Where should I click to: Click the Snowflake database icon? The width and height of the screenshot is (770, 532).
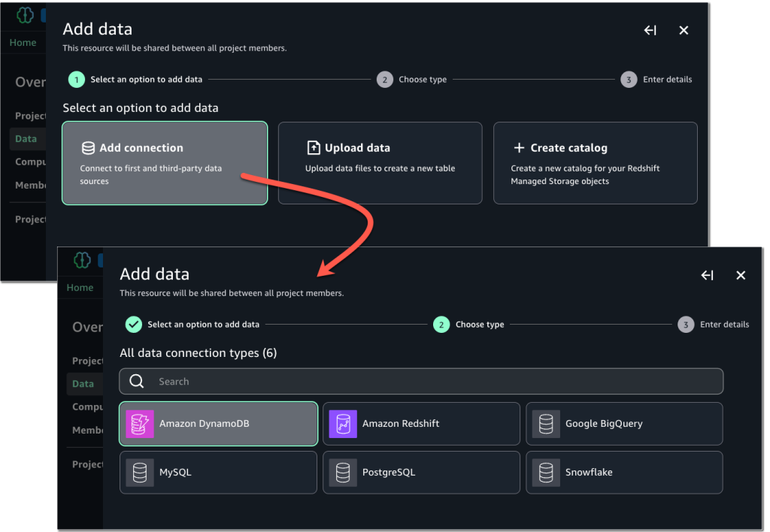point(546,473)
